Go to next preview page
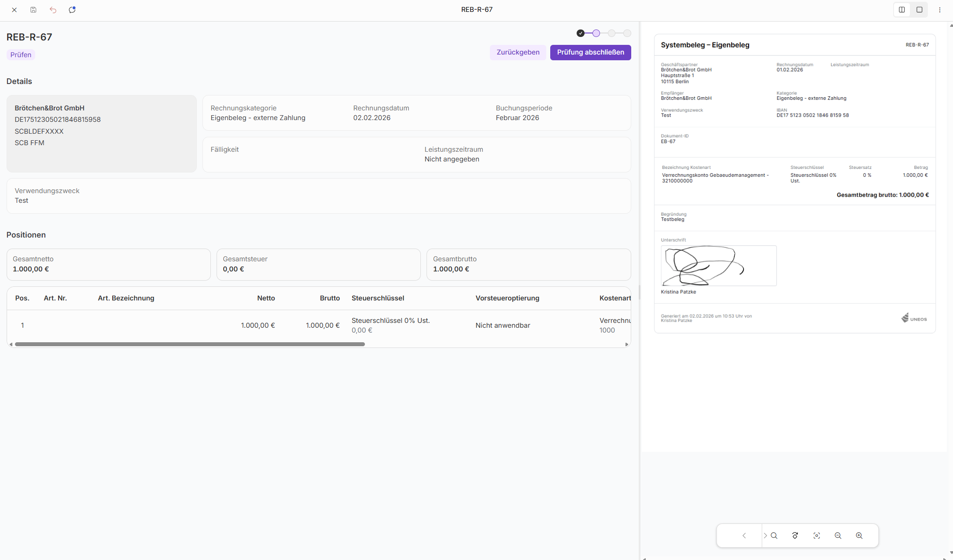Screen dimensions: 953x560 click(x=765, y=535)
